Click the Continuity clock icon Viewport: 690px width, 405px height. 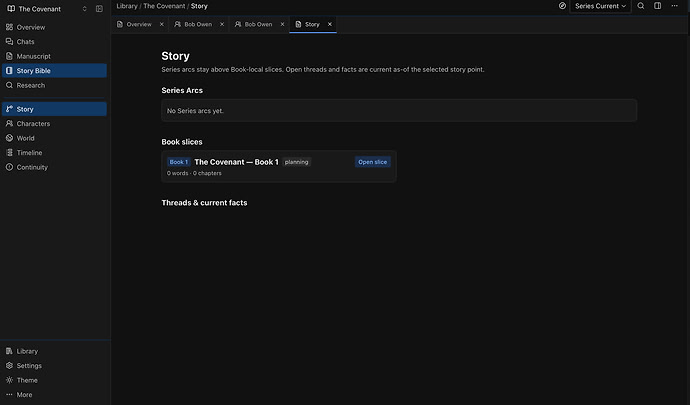9,167
